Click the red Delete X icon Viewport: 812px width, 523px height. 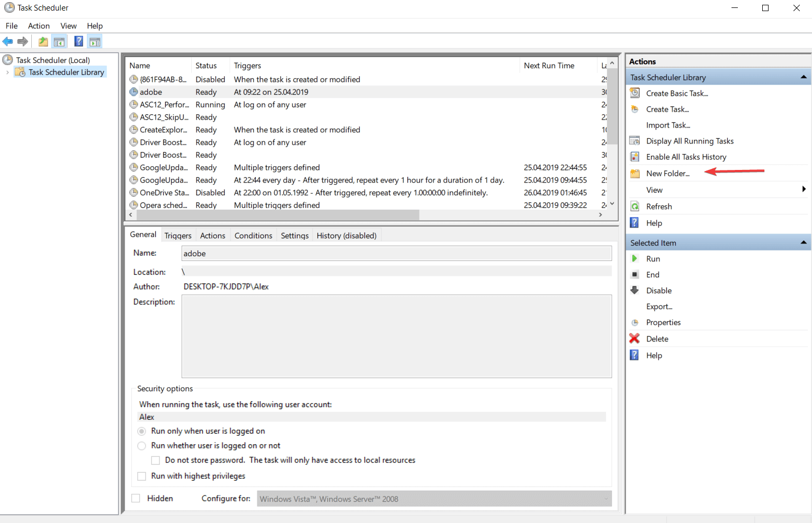click(x=635, y=339)
